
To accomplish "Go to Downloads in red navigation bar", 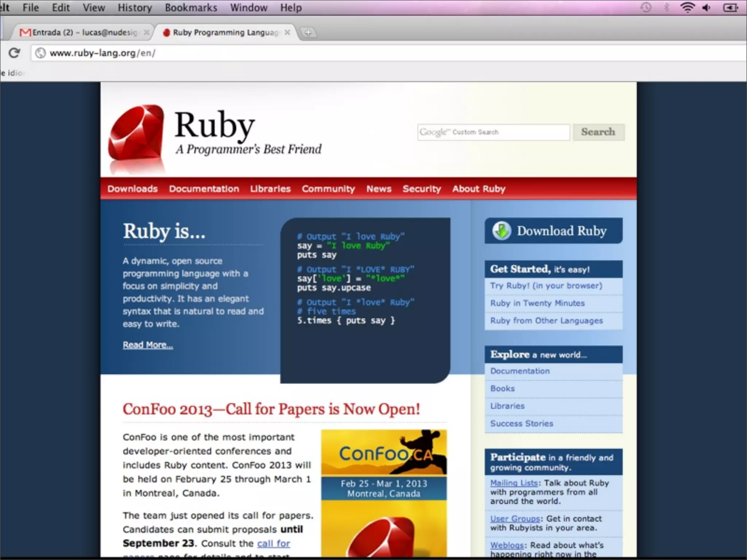I will 132,189.
